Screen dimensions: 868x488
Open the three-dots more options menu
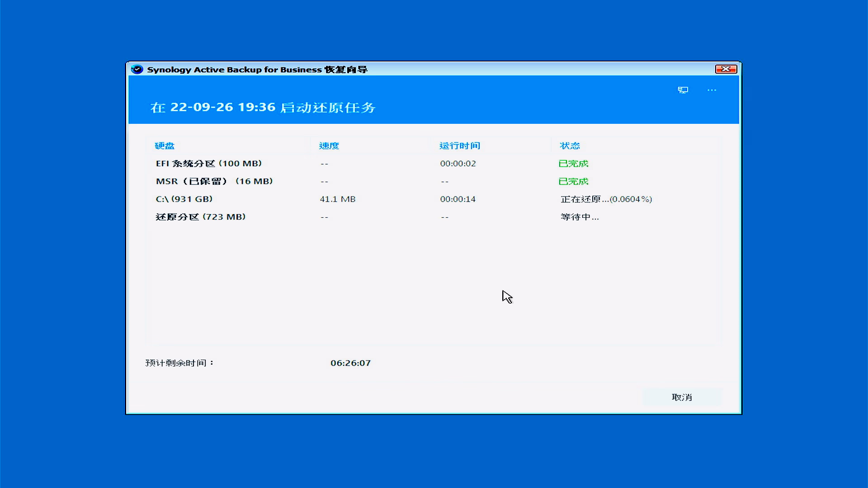pos(712,90)
